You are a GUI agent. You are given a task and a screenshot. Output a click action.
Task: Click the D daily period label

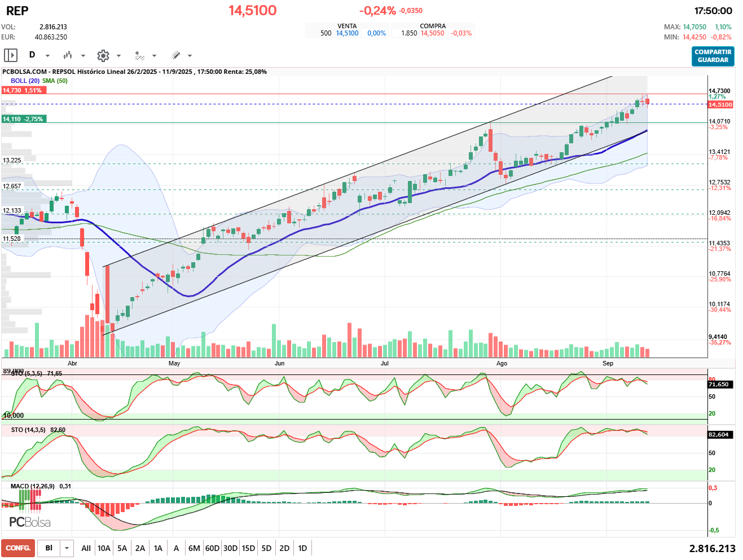32,55
